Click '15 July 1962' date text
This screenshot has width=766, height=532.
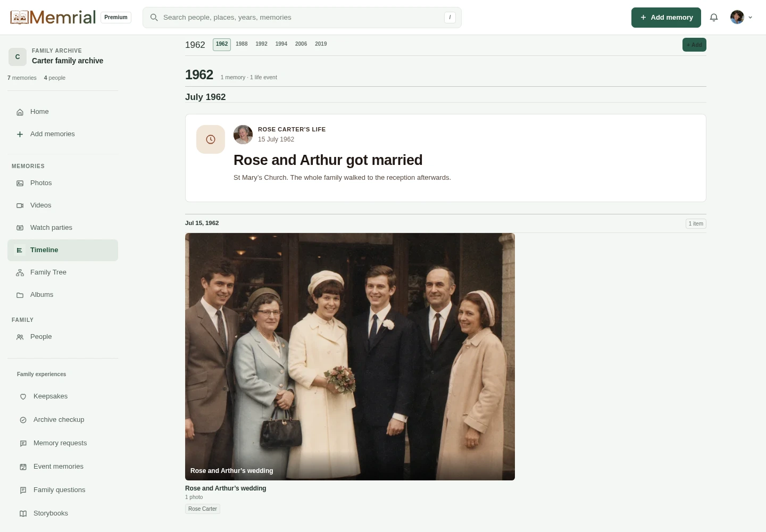pos(276,139)
